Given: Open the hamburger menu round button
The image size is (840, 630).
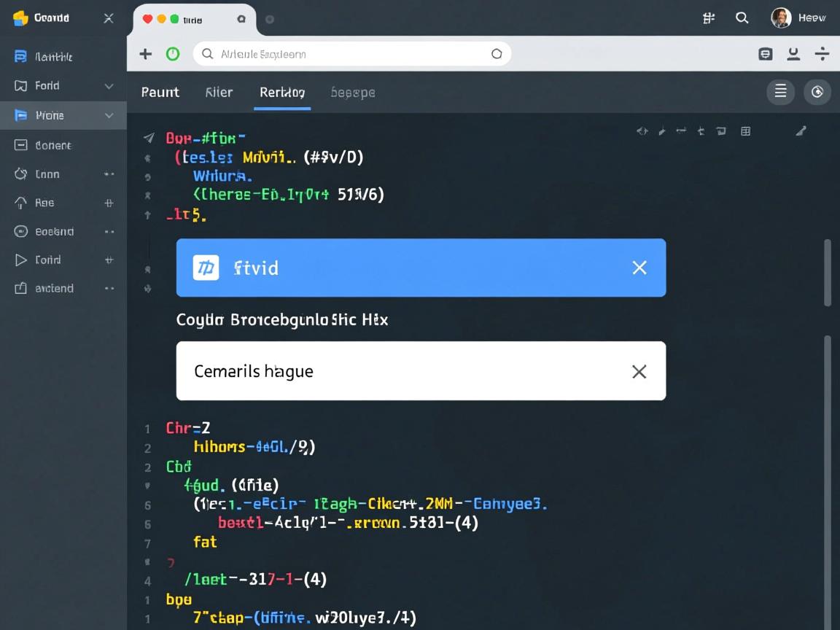Looking at the screenshot, I should [780, 92].
